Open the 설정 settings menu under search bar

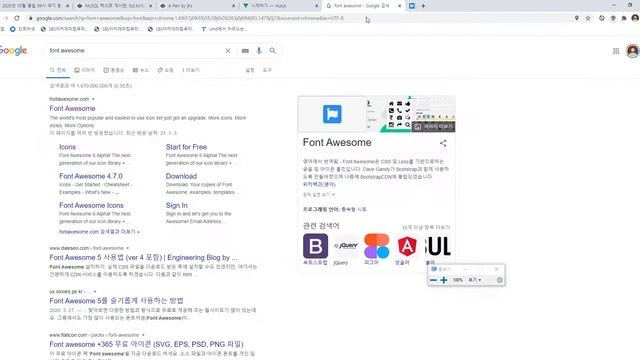pos(250,70)
